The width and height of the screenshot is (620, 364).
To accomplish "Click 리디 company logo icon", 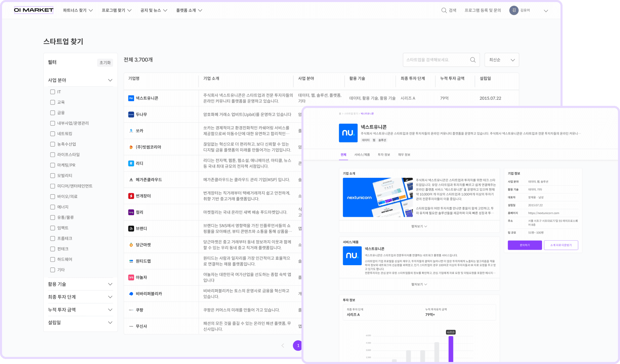I will pyautogui.click(x=131, y=163).
